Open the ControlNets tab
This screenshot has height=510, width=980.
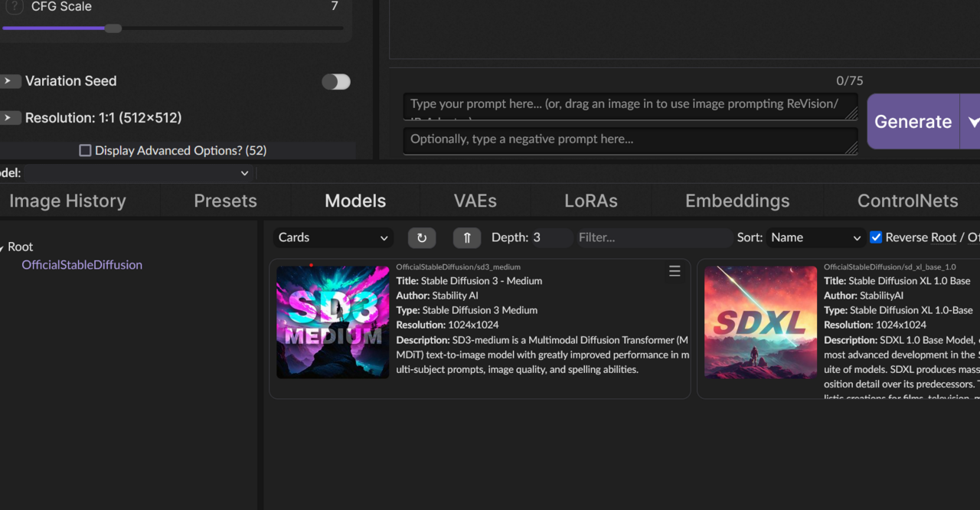(x=907, y=201)
